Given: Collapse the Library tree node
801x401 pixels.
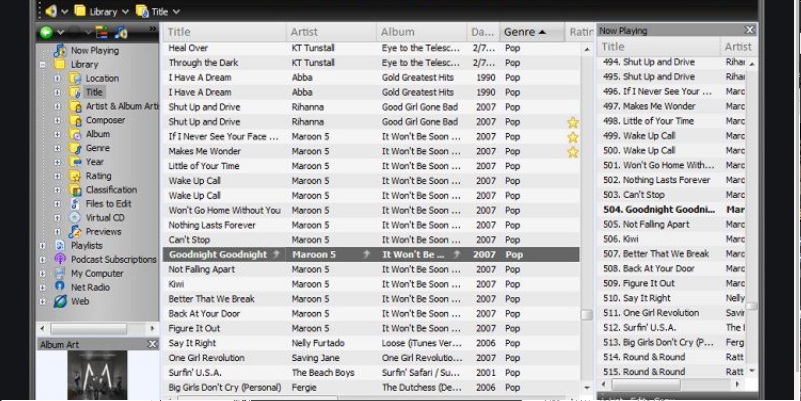Looking at the screenshot, I should [43, 64].
